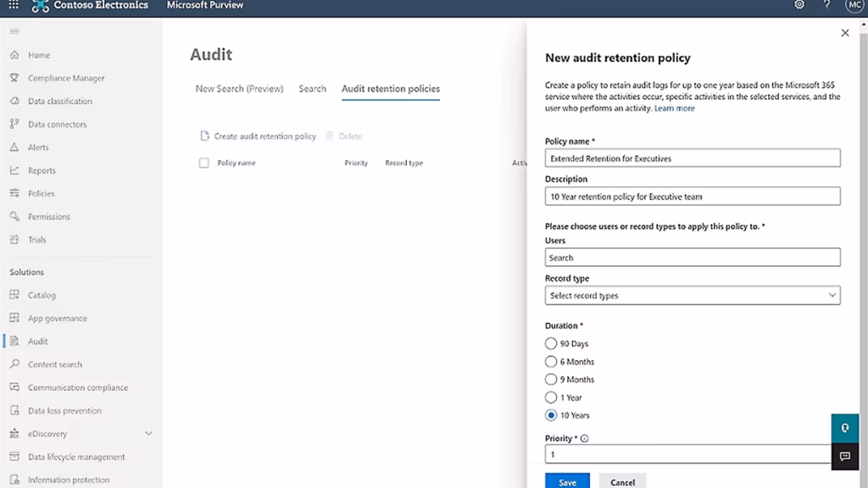Image resolution: width=868 pixels, height=488 pixels.
Task: Open the Record type dropdown
Action: click(x=692, y=295)
